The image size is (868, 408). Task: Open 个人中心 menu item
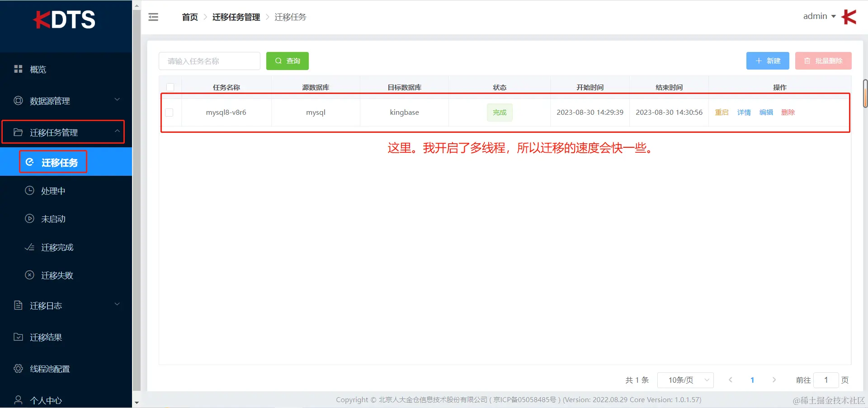click(x=66, y=400)
